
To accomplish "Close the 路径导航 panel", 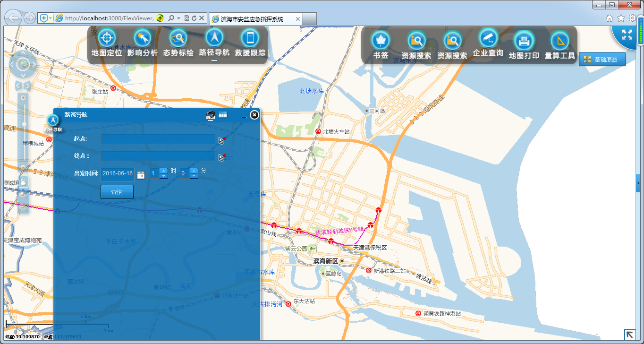I will 254,115.
